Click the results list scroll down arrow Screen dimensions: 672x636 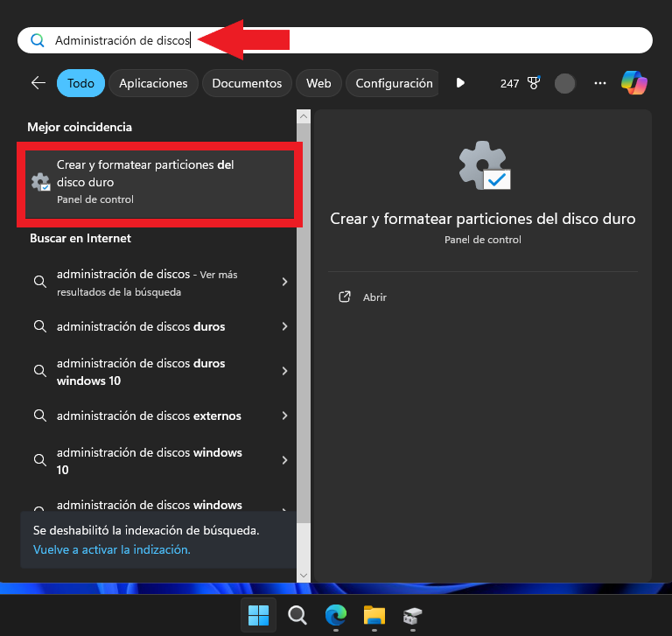tap(304, 575)
